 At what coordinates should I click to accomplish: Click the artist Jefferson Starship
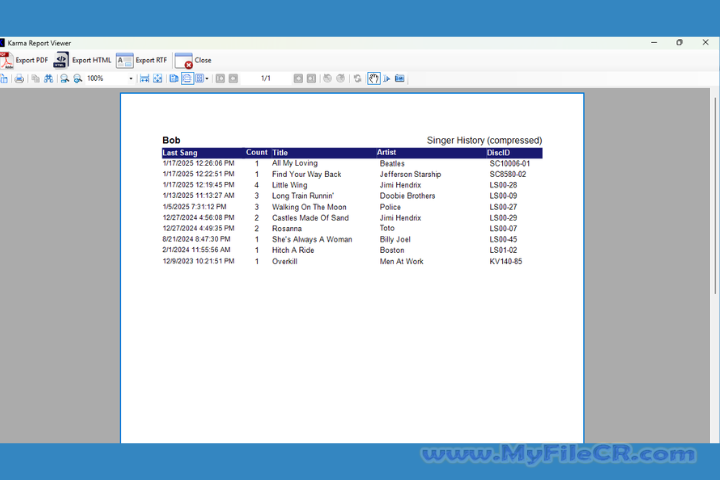click(x=411, y=174)
